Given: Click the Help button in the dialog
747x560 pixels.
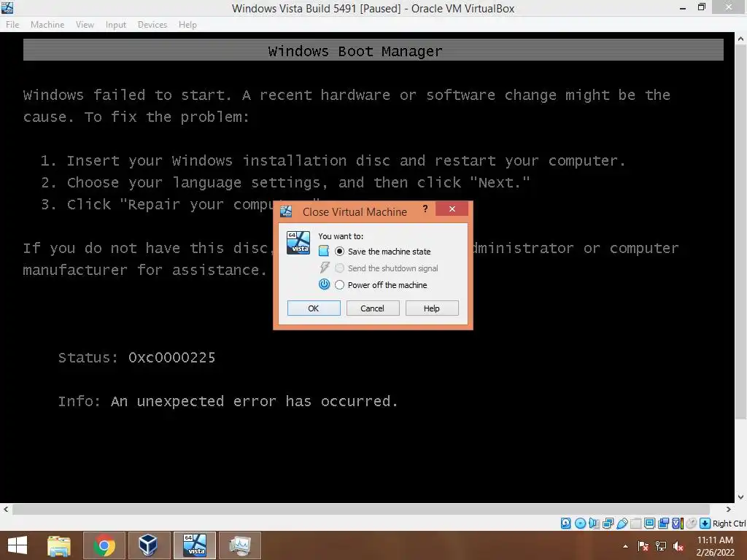Looking at the screenshot, I should click(x=432, y=308).
